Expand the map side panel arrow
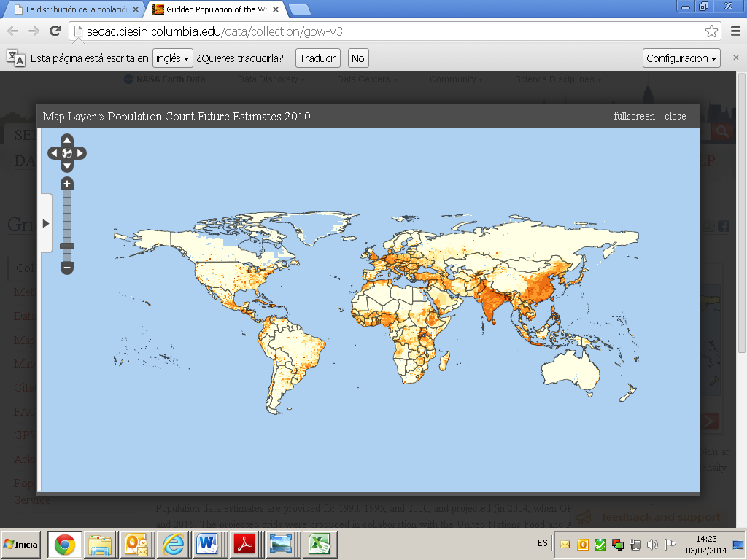Image resolution: width=747 pixels, height=560 pixels. point(45,223)
